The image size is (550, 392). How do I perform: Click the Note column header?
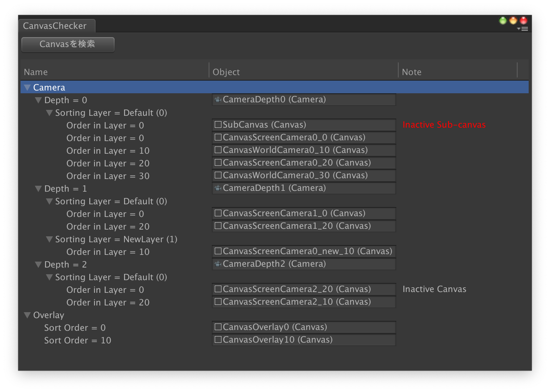458,72
